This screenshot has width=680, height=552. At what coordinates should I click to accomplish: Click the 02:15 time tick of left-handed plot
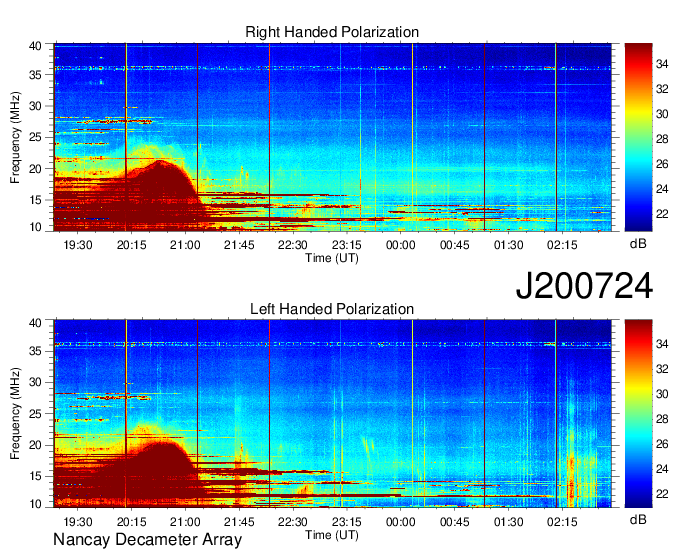[562, 522]
